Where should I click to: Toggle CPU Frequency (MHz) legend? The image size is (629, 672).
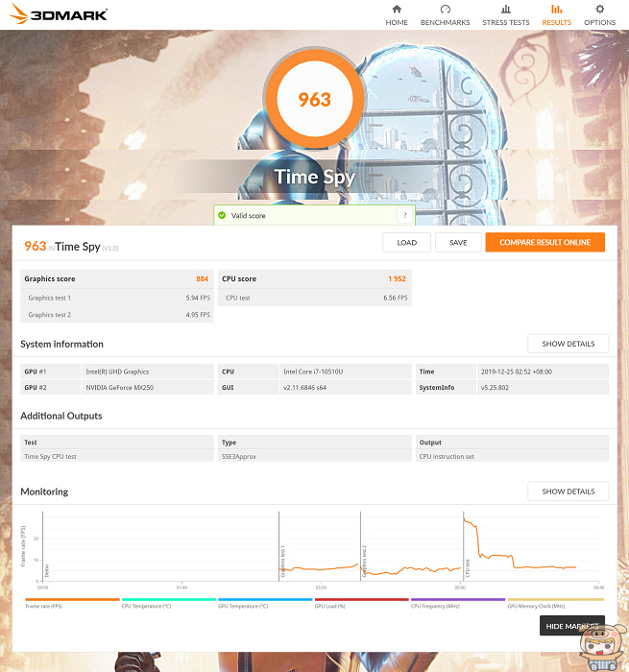pos(458,604)
